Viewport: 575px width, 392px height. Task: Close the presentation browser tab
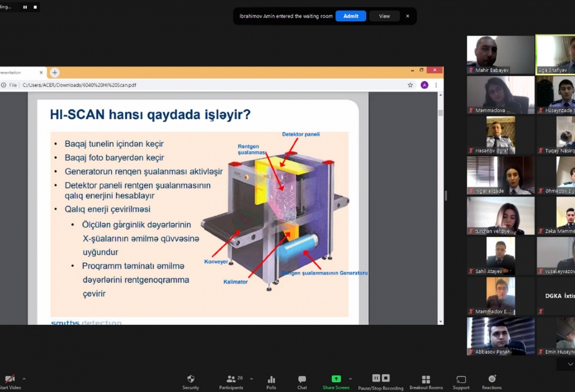tap(41, 73)
